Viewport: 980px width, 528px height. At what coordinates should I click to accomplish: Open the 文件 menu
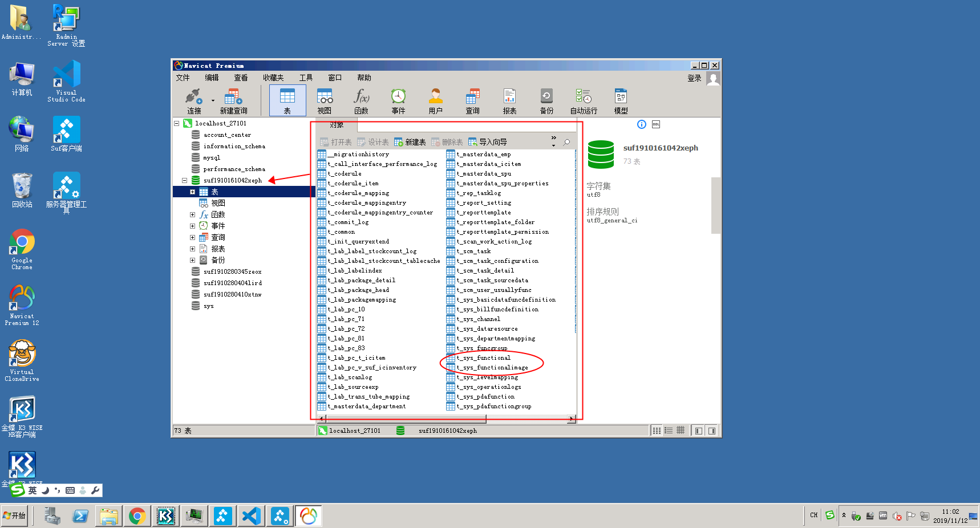coord(183,78)
